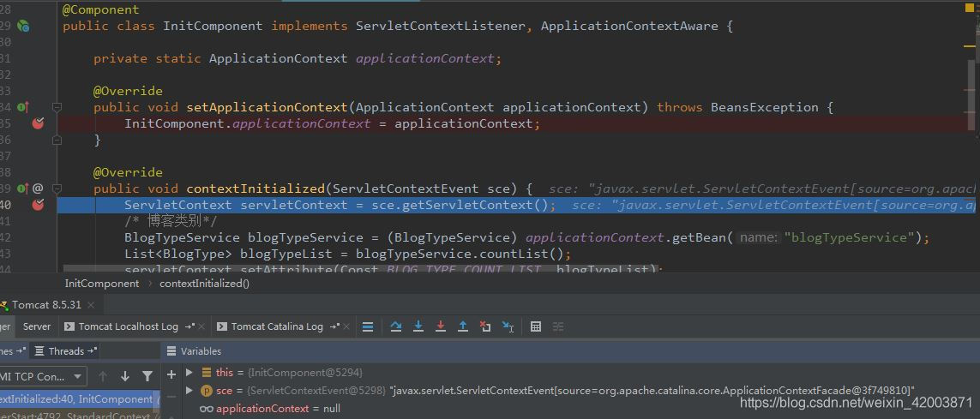Click the implements-method marker at line 39
The width and height of the screenshot is (980, 419).
[x=23, y=188]
